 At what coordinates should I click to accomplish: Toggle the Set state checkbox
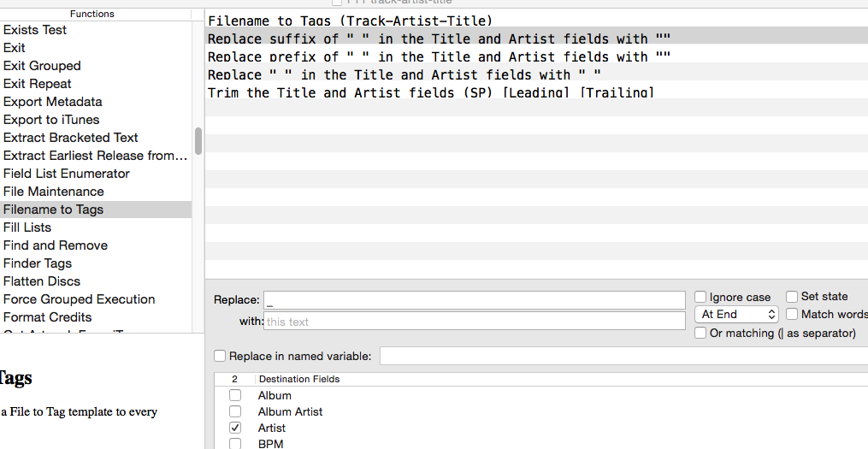[x=792, y=296]
